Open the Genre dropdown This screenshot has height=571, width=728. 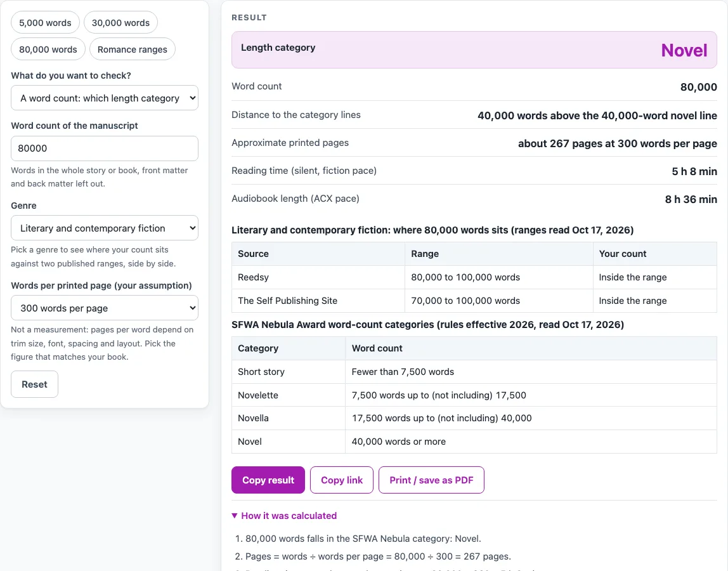click(x=105, y=228)
